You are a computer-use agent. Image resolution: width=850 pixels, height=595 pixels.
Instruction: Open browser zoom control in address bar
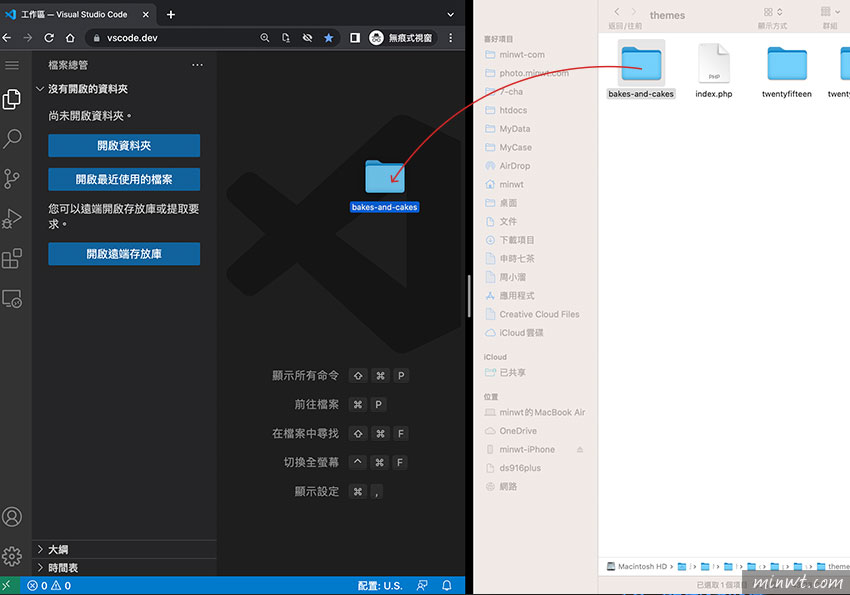[265, 38]
